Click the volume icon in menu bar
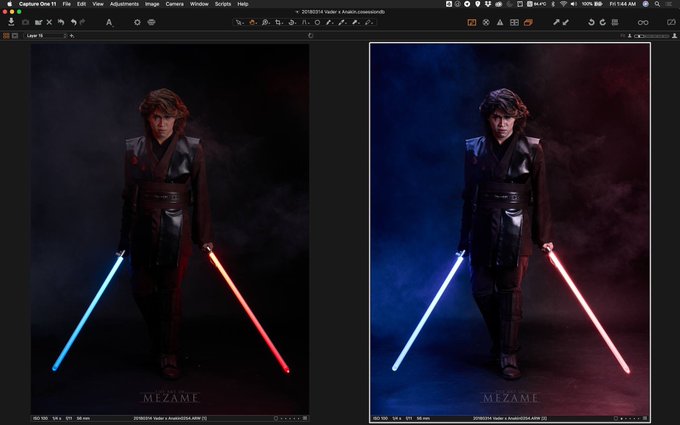Image resolution: width=680 pixels, height=425 pixels. coord(574,4)
